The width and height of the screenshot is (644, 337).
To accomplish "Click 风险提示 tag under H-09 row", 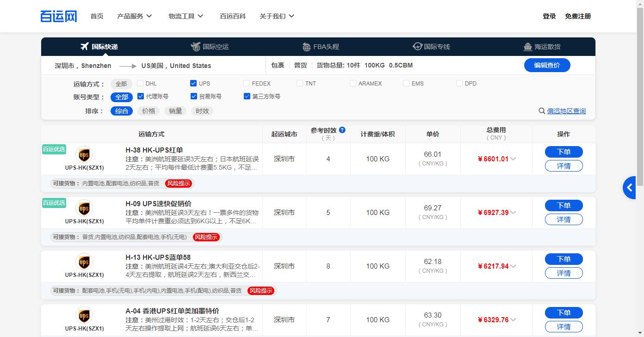I will [x=206, y=237].
